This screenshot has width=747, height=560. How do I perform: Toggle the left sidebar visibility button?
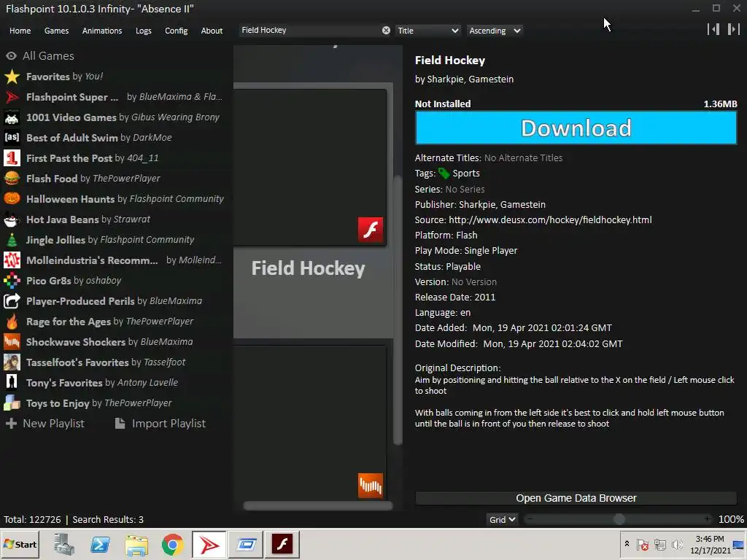coord(713,29)
